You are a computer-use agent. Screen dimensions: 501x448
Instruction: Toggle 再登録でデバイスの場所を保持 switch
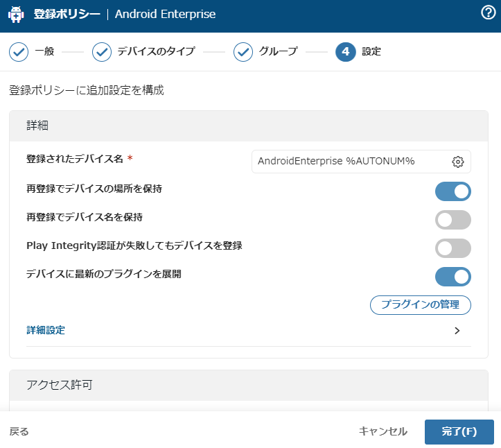452,191
